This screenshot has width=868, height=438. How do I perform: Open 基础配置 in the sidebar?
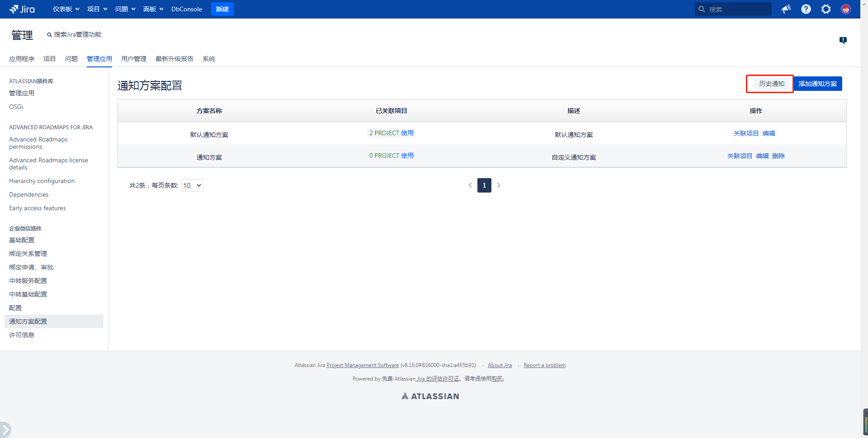[22, 240]
